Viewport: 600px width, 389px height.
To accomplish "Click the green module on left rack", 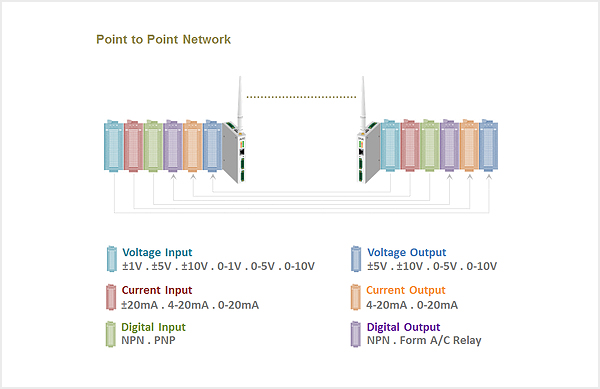I will click(153, 146).
